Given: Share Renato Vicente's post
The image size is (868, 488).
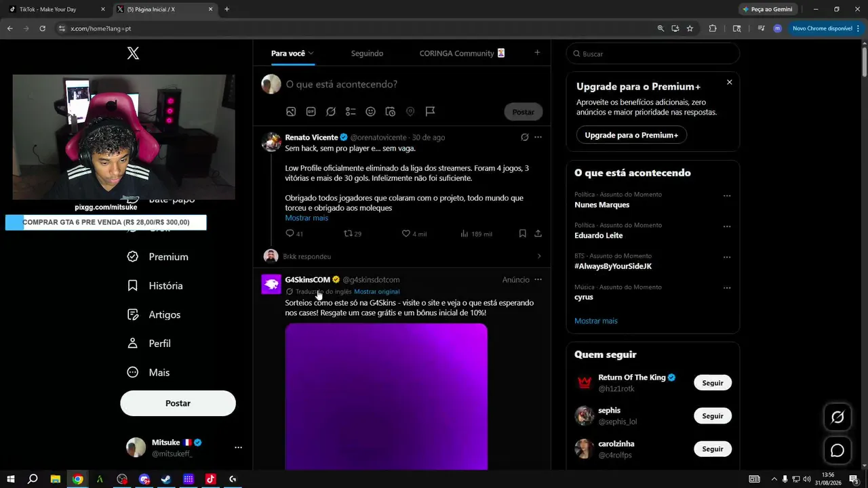Looking at the screenshot, I should coord(538,234).
